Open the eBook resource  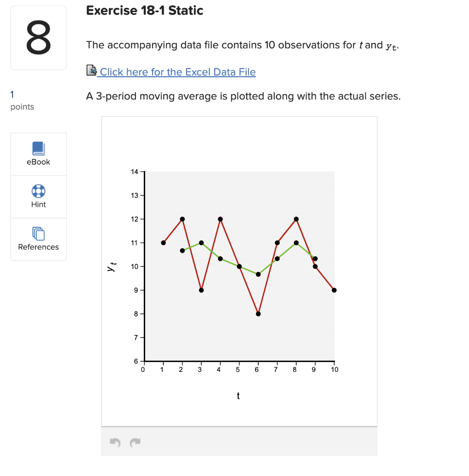point(38,154)
